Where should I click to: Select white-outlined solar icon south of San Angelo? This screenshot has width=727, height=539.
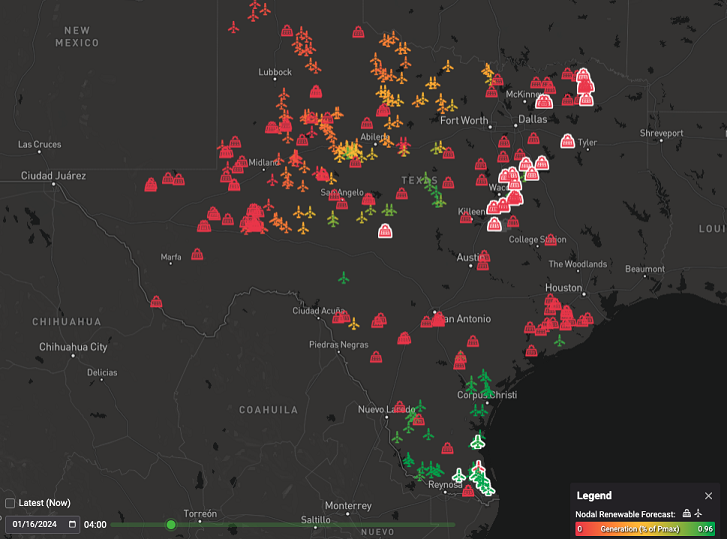point(385,231)
